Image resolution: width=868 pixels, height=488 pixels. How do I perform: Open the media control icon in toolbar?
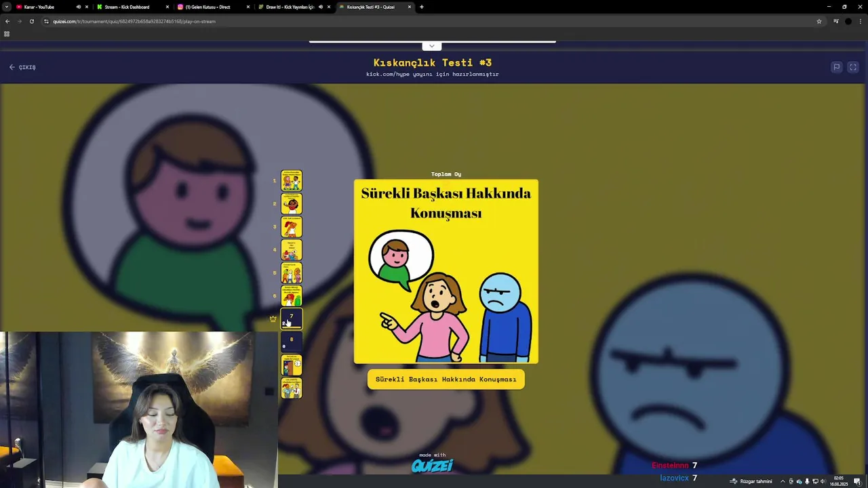point(836,21)
